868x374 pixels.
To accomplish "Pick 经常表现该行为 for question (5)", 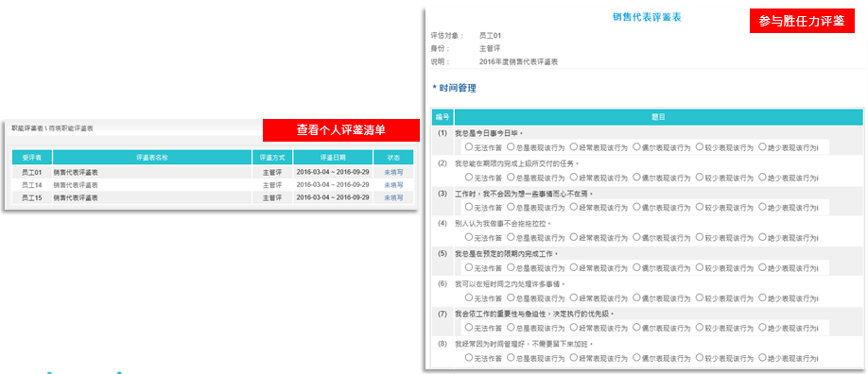I will (x=574, y=267).
